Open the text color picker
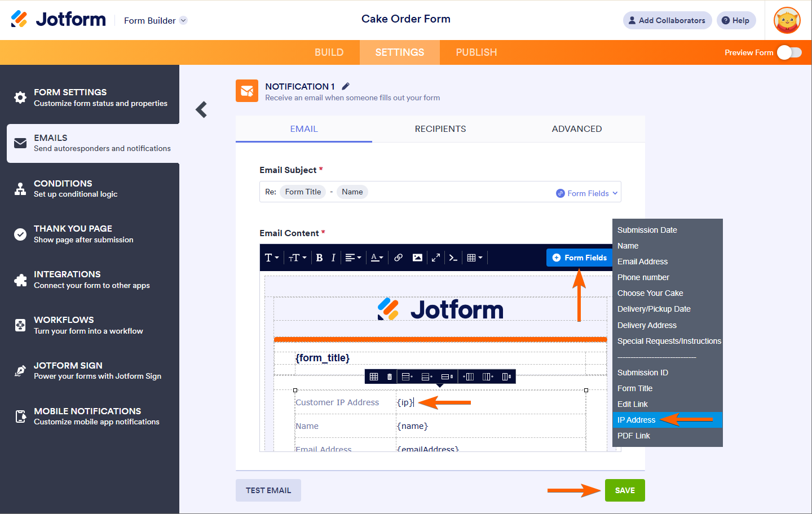Viewport: 812px width, 514px height. [x=377, y=258]
